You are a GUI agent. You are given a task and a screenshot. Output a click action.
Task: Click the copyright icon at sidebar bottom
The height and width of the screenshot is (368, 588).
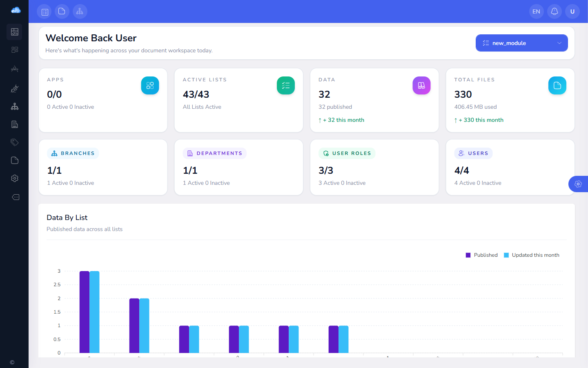click(12, 362)
